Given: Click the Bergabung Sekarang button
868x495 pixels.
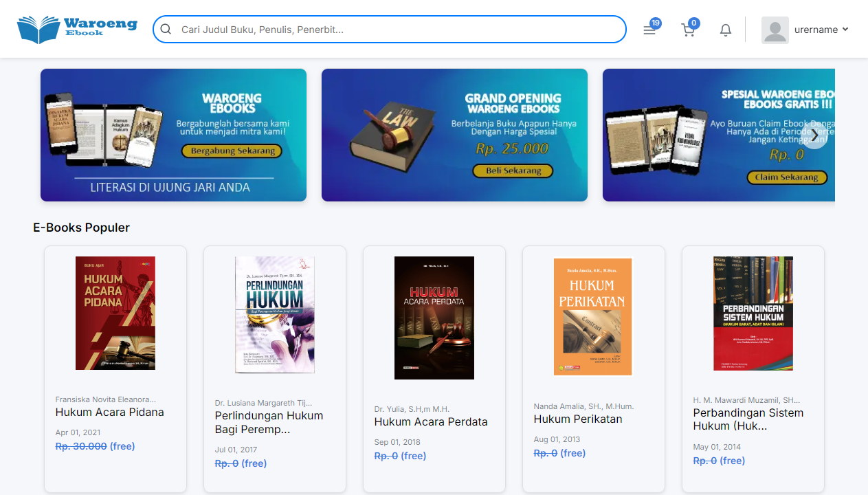Looking at the screenshot, I should coord(232,151).
